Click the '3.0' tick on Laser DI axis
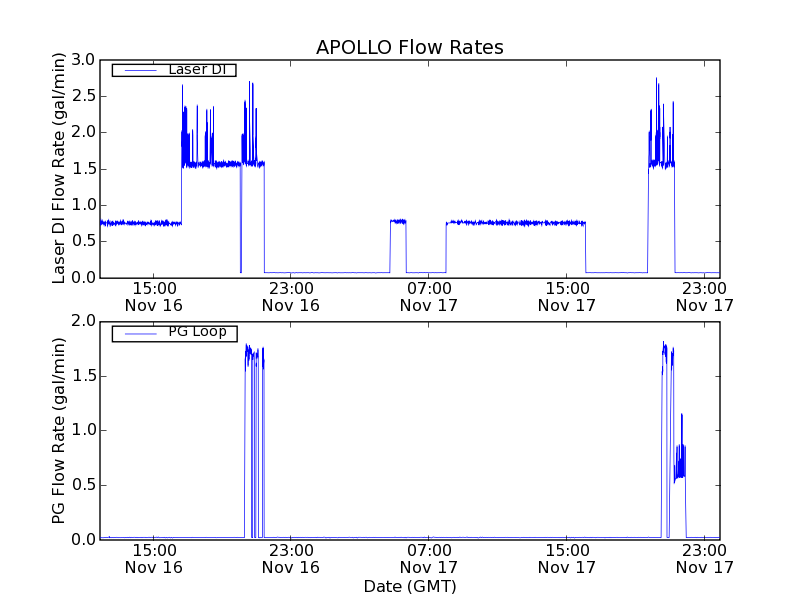The width and height of the screenshot is (800, 600). coord(83,60)
